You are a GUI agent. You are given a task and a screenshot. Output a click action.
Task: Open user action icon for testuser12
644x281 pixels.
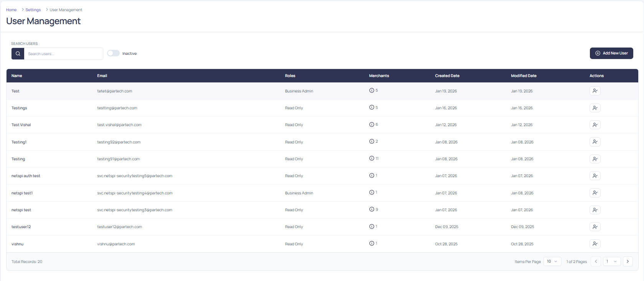point(595,227)
